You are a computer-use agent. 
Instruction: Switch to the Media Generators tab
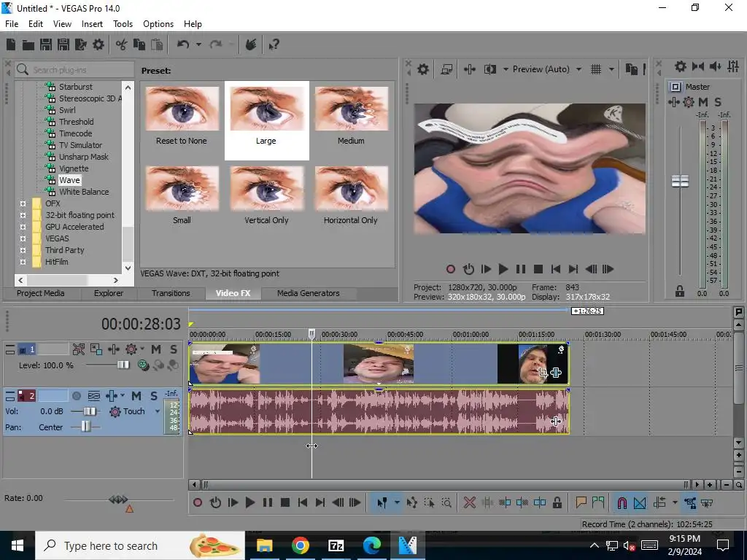tap(309, 293)
